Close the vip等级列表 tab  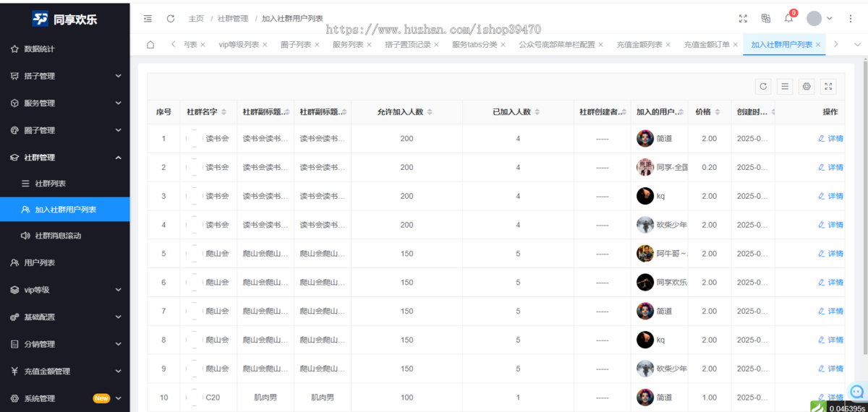pyautogui.click(x=265, y=45)
